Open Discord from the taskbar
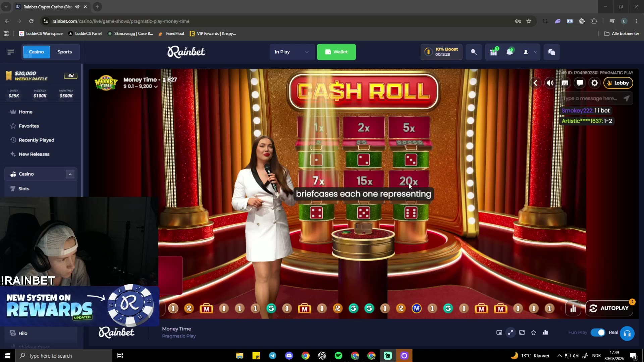The height and width of the screenshot is (362, 644). point(289,356)
